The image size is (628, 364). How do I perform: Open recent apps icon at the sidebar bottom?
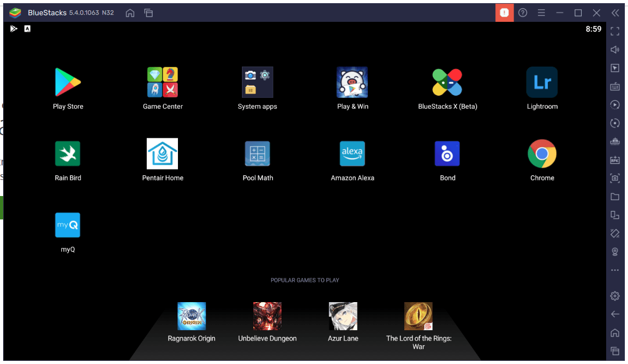coord(615,351)
